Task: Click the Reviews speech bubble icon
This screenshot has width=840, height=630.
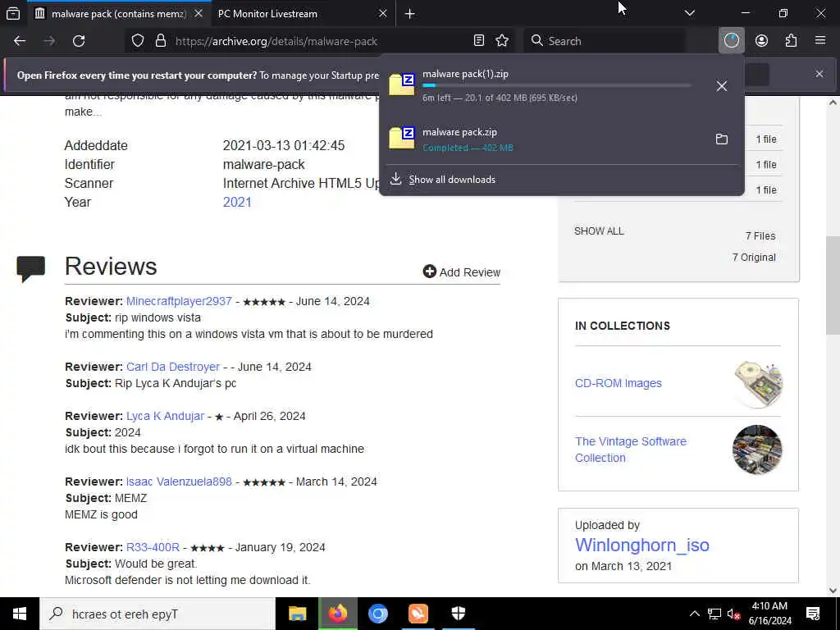Action: pyautogui.click(x=30, y=269)
